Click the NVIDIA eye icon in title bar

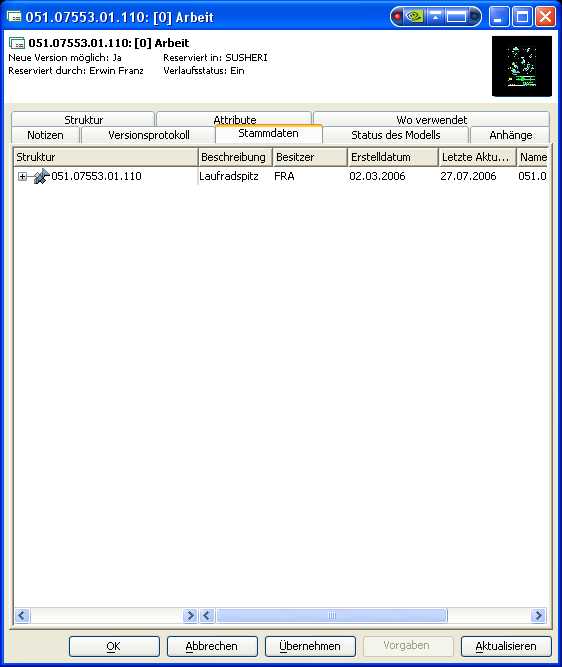[414, 17]
